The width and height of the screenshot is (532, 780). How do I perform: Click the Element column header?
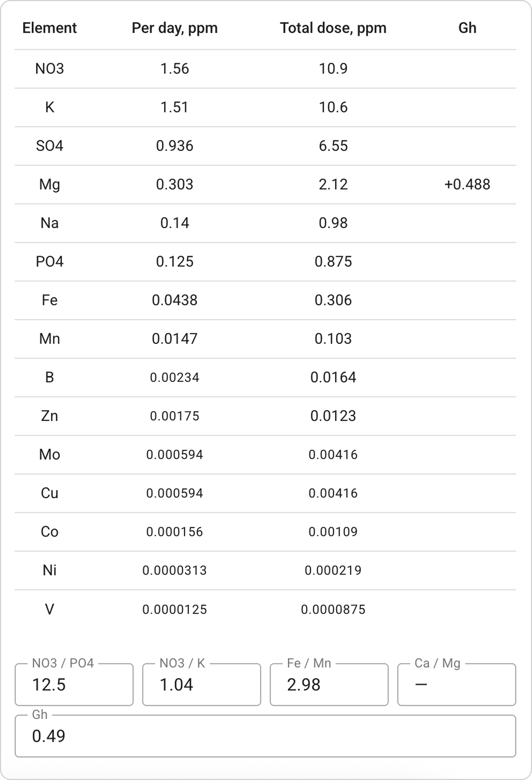click(49, 28)
